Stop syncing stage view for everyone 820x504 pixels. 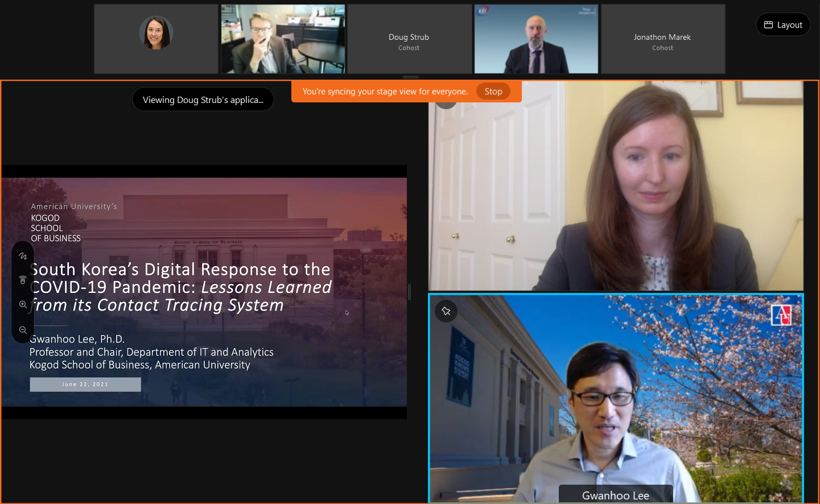(493, 91)
